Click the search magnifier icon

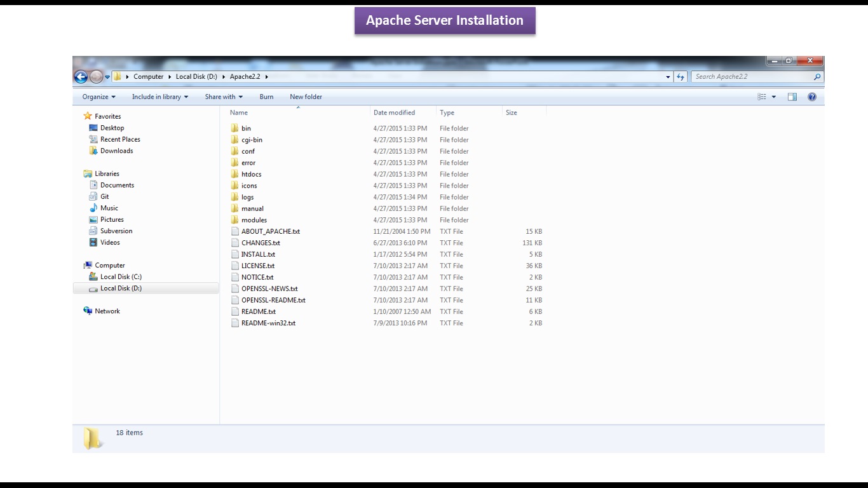[x=817, y=77]
